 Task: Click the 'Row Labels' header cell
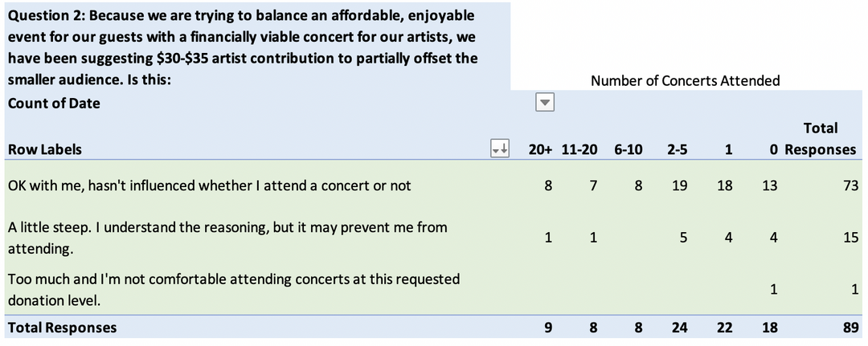point(45,149)
